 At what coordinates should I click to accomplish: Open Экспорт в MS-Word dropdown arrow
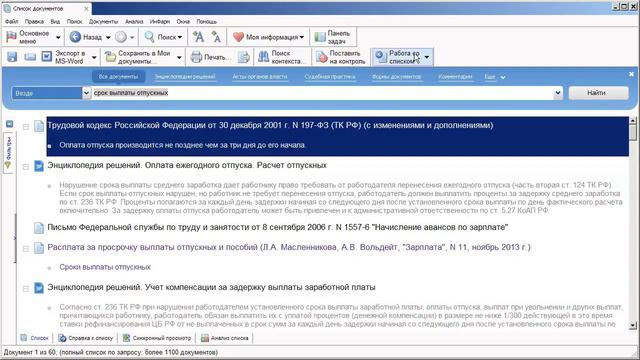pyautogui.click(x=94, y=58)
